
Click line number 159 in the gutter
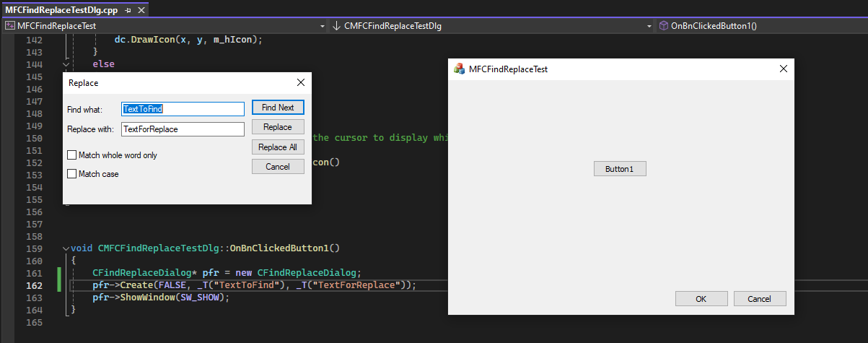pos(33,248)
